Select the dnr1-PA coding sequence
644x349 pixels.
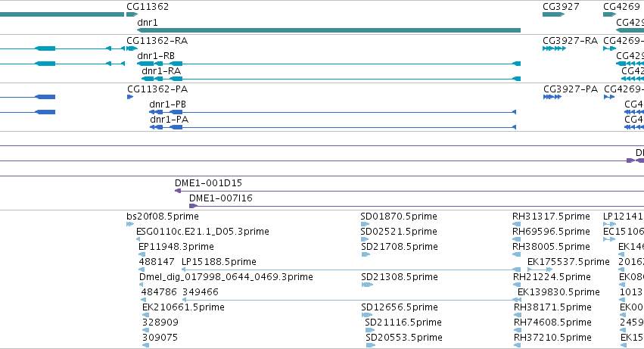pos(170,120)
